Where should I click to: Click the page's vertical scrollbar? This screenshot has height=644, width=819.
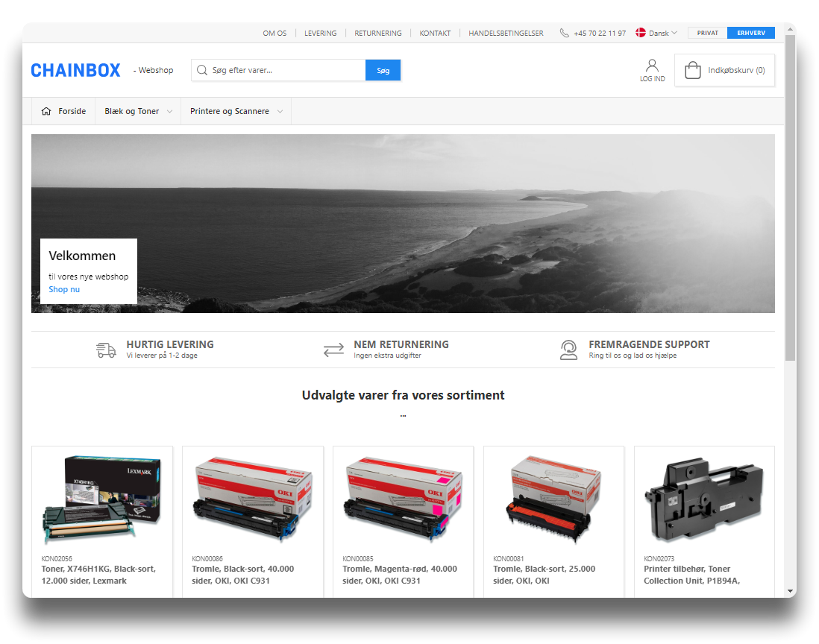[790, 201]
